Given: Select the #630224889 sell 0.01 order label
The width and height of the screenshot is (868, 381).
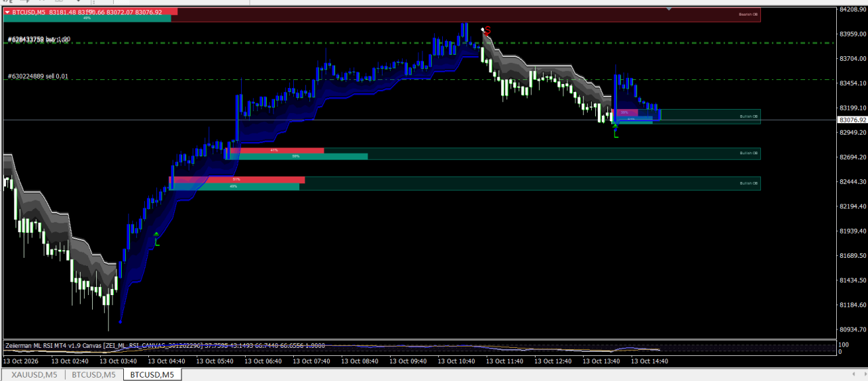Looking at the screenshot, I should pyautogui.click(x=38, y=76).
